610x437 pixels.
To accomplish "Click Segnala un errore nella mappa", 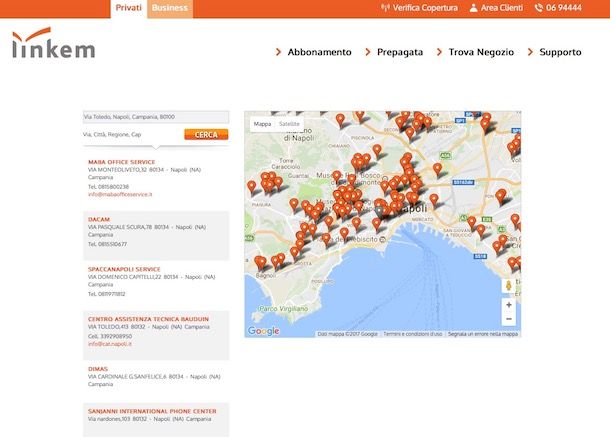I will 483,334.
